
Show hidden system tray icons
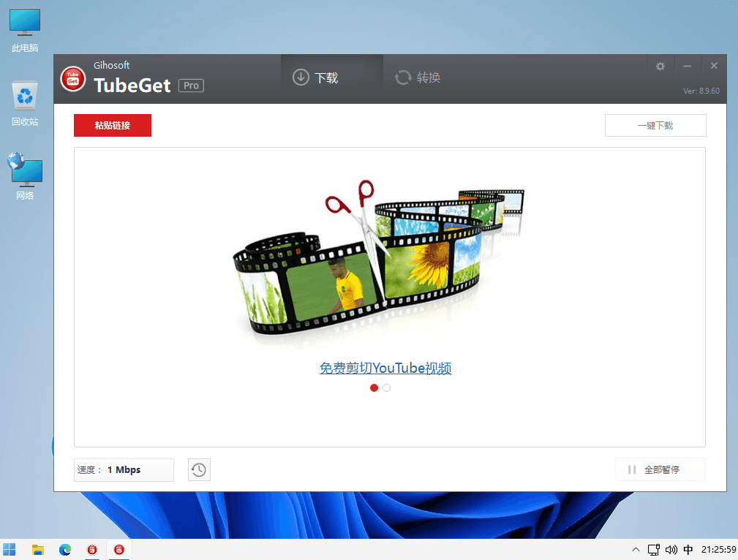pos(636,550)
